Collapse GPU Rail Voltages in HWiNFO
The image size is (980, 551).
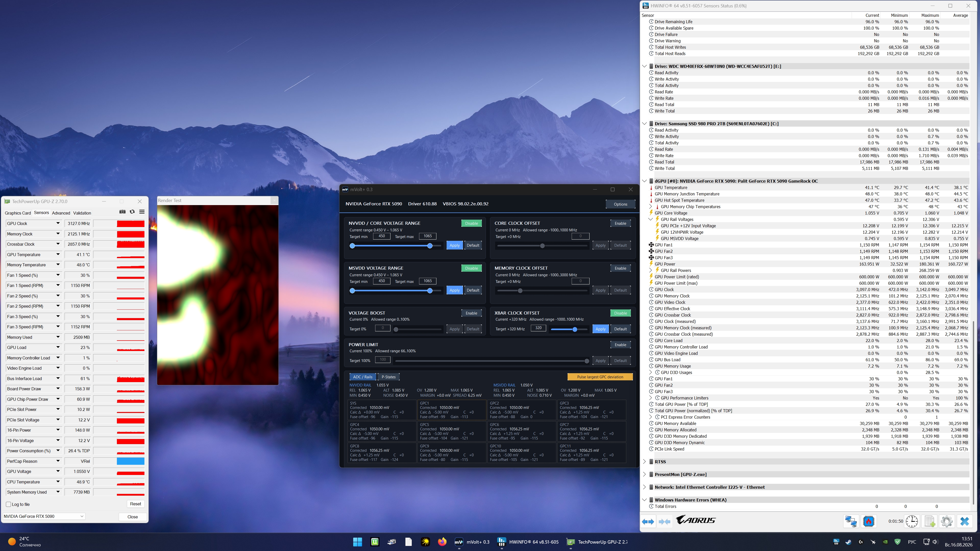(x=651, y=219)
